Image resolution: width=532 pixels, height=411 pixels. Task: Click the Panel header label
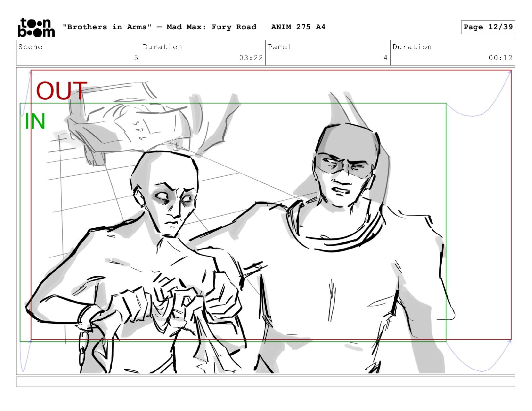pos(280,47)
